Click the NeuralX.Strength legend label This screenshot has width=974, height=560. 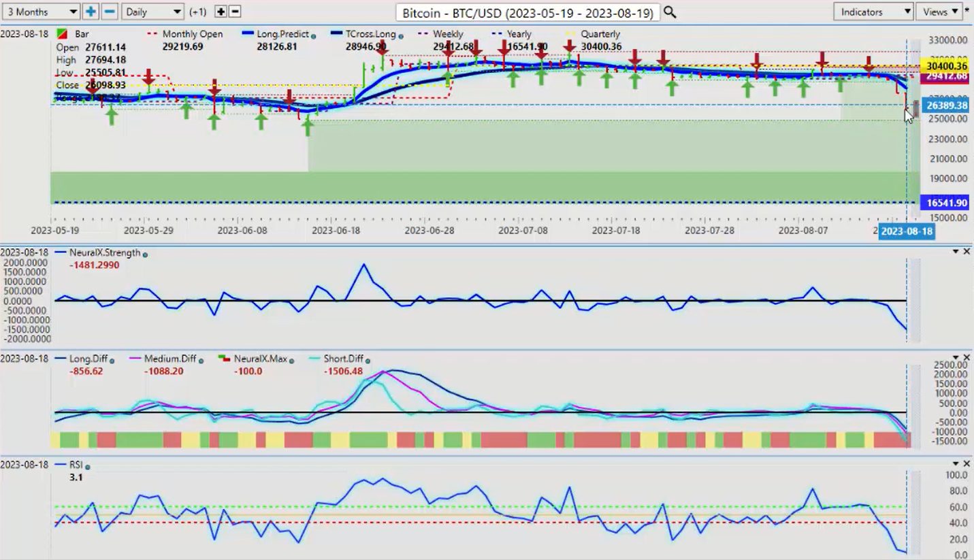pyautogui.click(x=105, y=252)
